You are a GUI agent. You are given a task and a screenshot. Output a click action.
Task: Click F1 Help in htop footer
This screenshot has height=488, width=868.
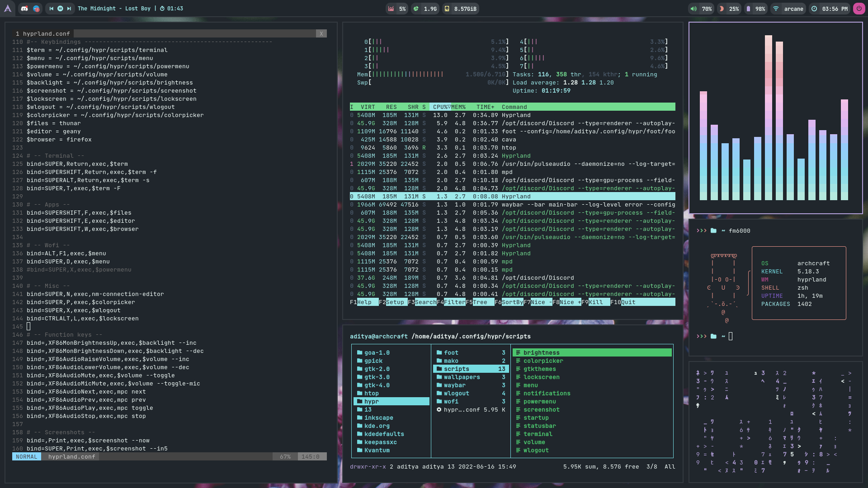click(x=364, y=302)
